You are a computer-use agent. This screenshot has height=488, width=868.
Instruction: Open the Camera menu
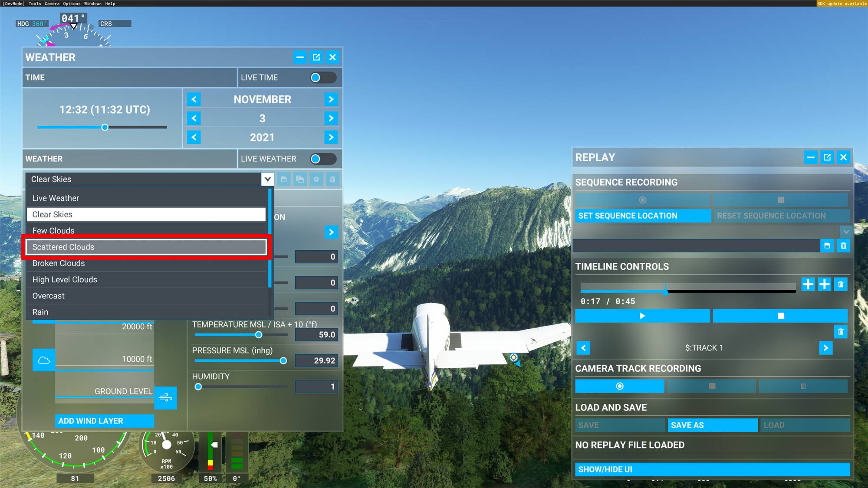click(x=52, y=3)
